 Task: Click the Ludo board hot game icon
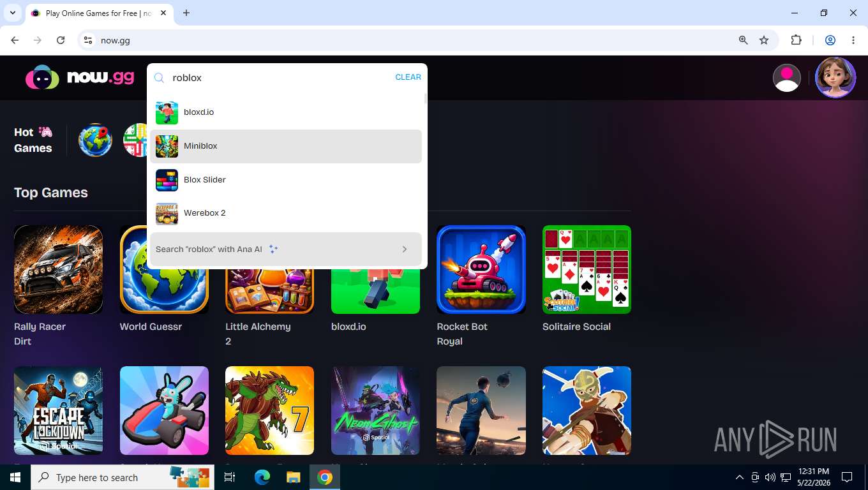point(135,140)
